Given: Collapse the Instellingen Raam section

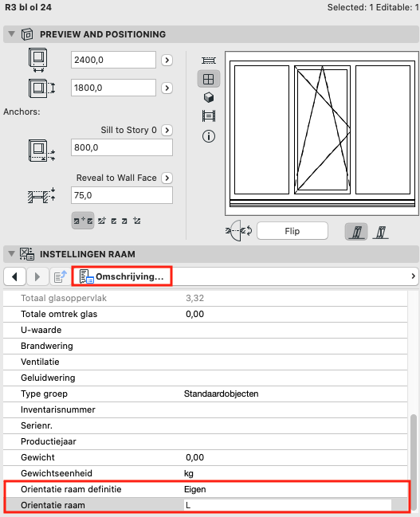Looking at the screenshot, I should tap(11, 254).
